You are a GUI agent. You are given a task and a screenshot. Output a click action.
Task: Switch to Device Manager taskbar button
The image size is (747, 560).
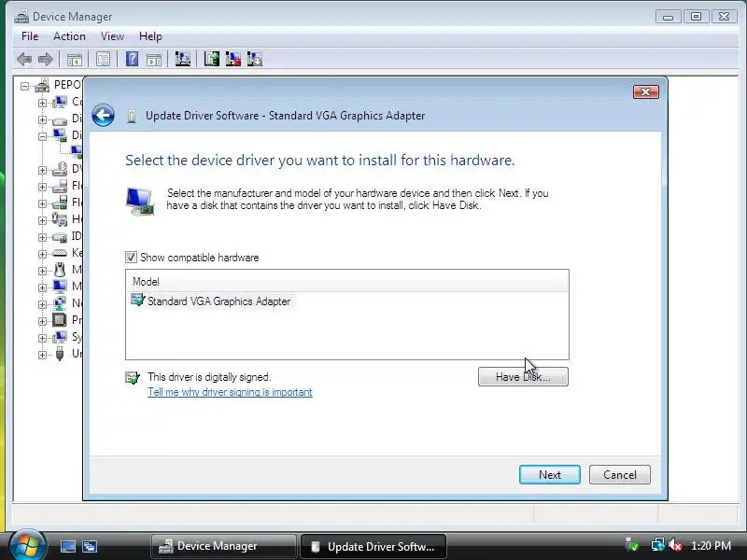(x=223, y=546)
